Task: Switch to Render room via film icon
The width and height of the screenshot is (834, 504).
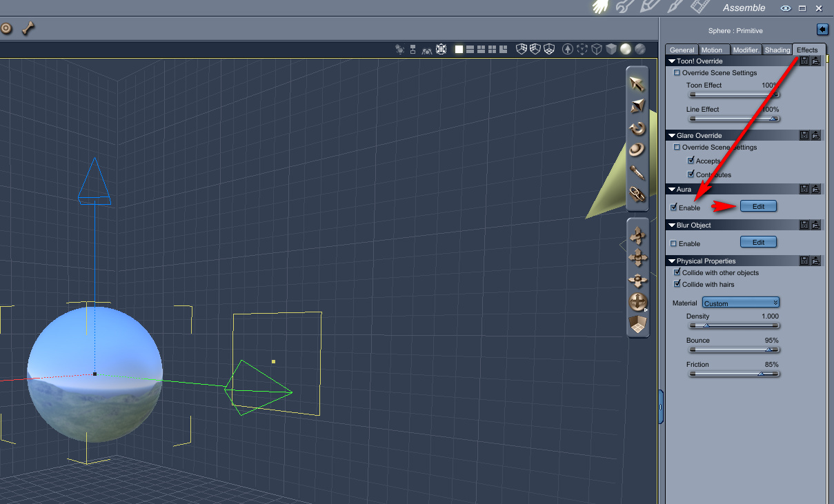Action: coord(700,8)
